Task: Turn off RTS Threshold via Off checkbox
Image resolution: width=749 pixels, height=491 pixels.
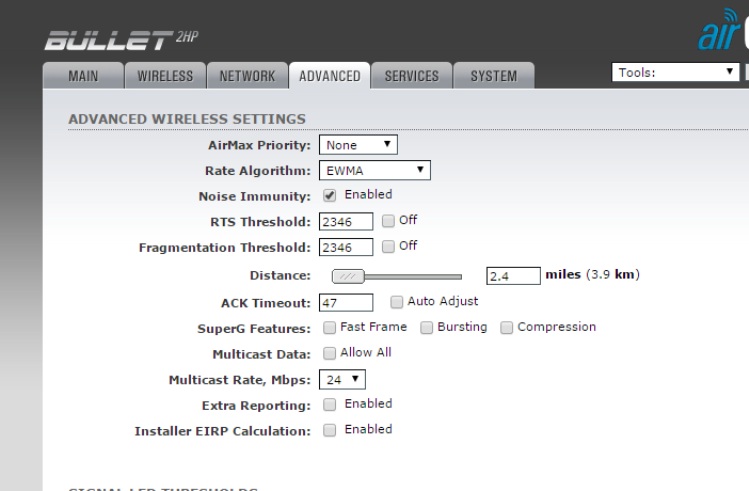Action: [388, 221]
